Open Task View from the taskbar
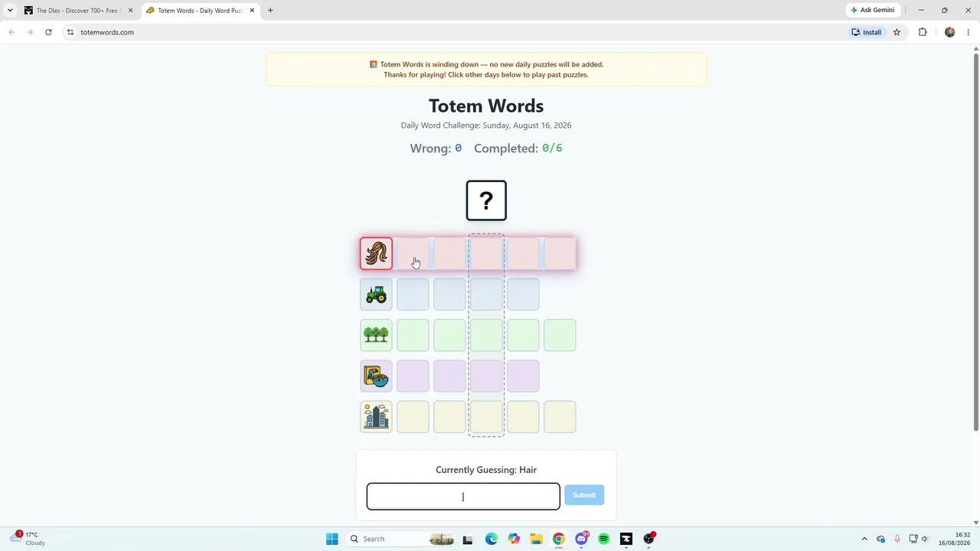The height and width of the screenshot is (551, 980). (x=468, y=539)
